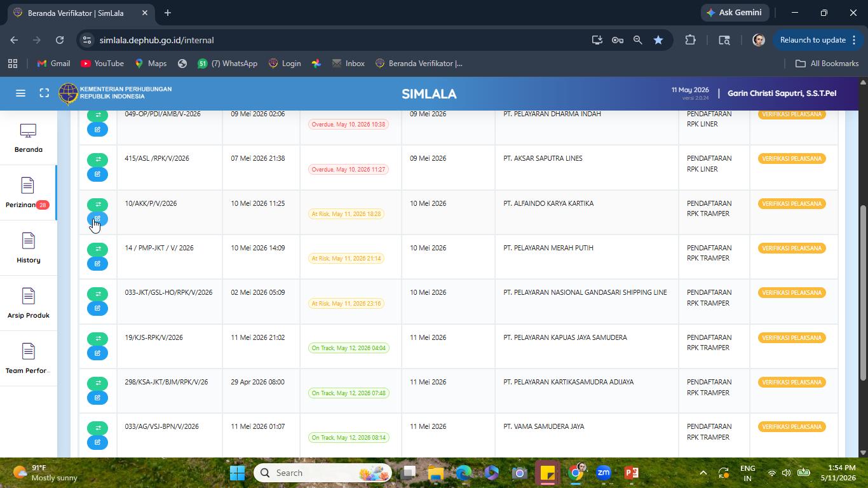
Task: Click green transfer icon for 14 / PMP-JKT / V/ 2026
Action: click(97, 249)
